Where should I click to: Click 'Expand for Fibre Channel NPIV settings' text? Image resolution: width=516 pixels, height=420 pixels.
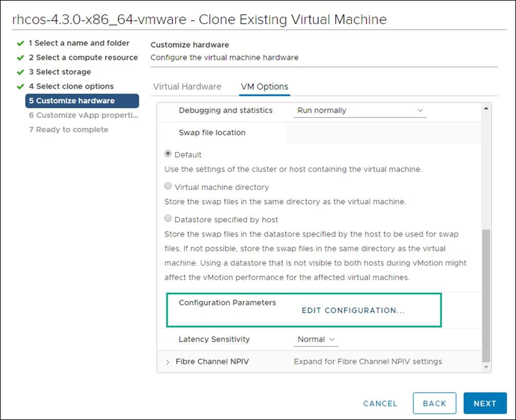point(367,362)
